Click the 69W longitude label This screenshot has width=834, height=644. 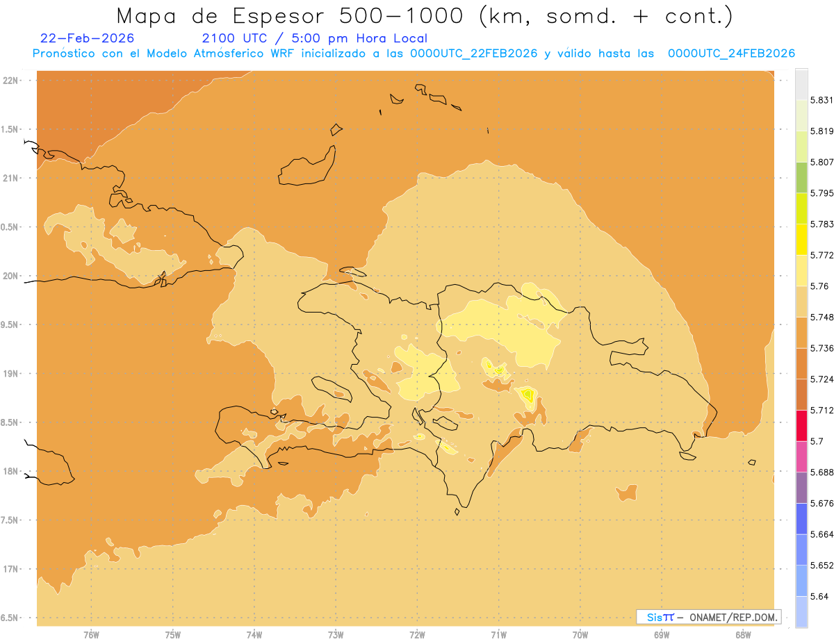point(662,636)
